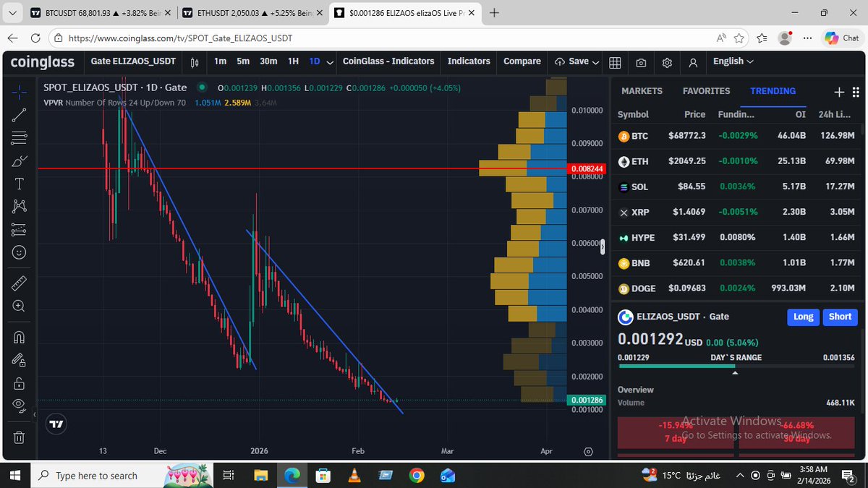Screen dimensions: 868x488
Task: Click the Short button
Action: (x=840, y=317)
